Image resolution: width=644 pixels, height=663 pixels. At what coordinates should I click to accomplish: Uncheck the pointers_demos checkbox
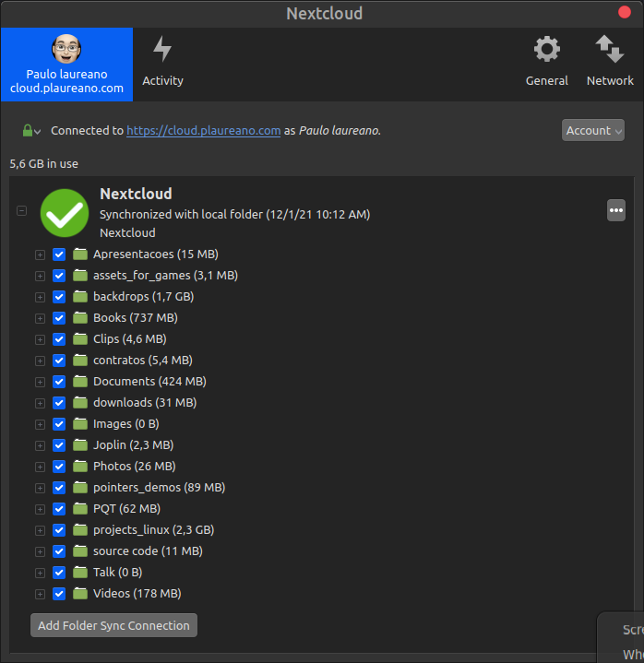59,488
